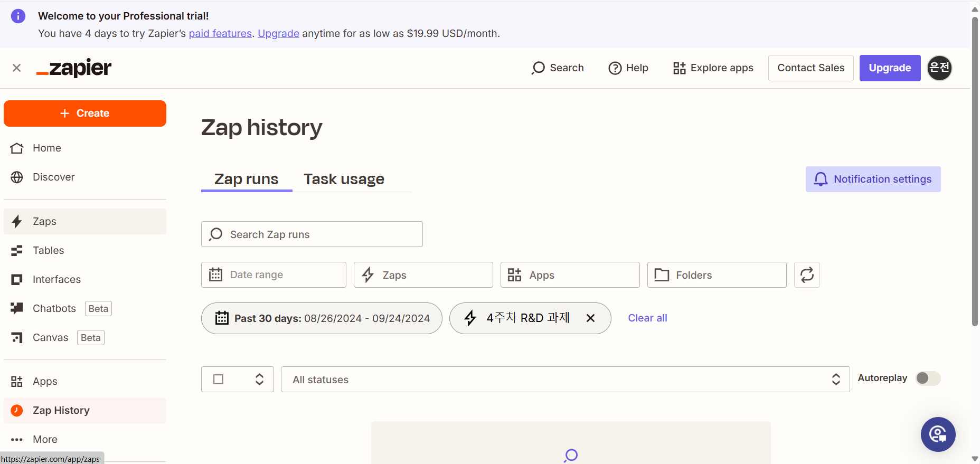Click the calendar icon in Date range filter
This screenshot has width=980, height=464.
[215, 275]
